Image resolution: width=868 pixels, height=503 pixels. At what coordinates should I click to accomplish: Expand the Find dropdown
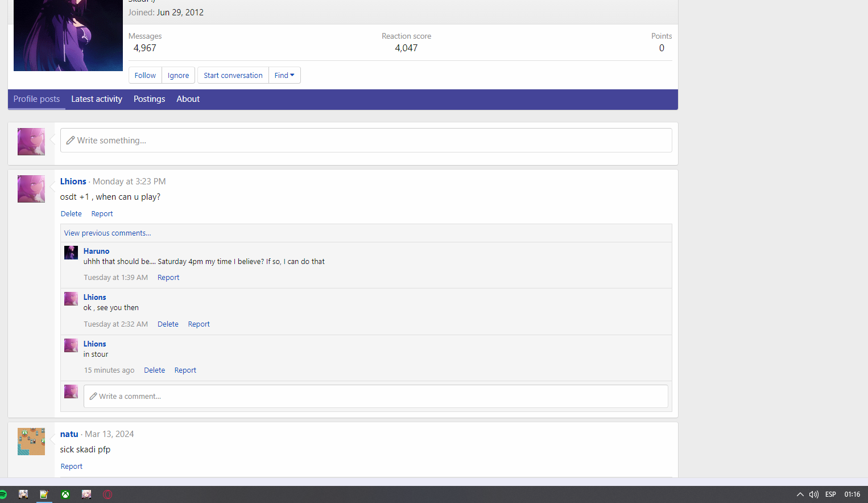tap(284, 75)
